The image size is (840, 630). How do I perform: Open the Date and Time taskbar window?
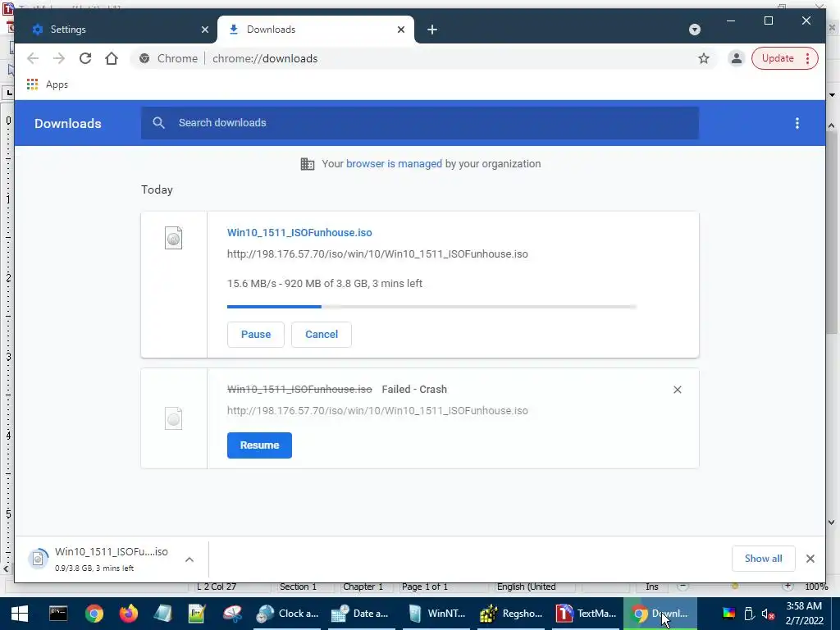point(360,614)
